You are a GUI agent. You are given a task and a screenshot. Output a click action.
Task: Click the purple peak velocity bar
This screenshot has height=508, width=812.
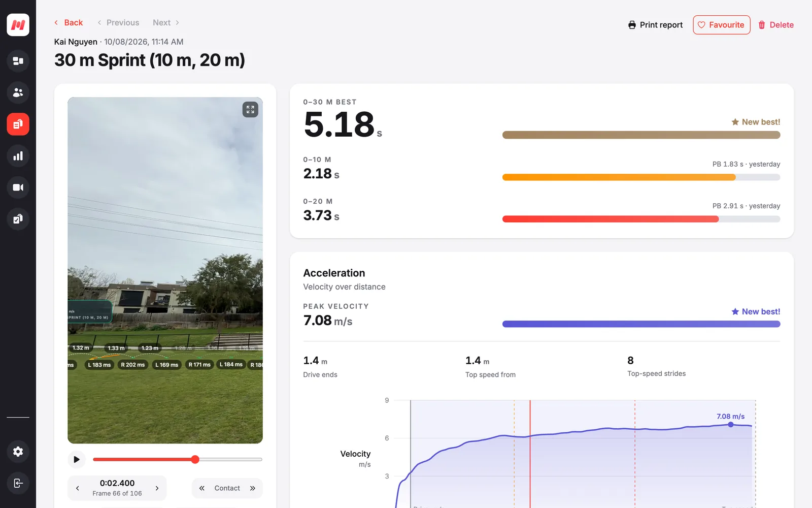641,324
